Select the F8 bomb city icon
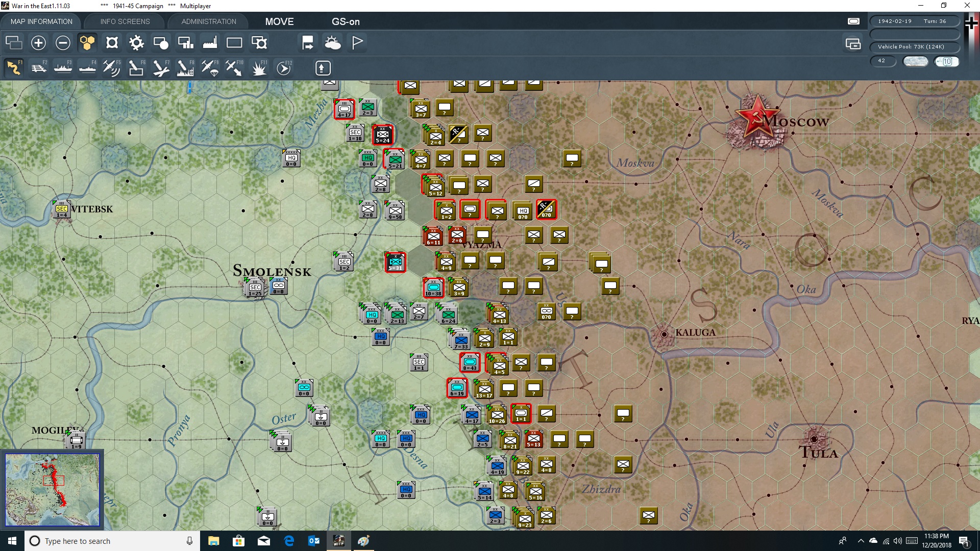Screen dimensions: 980x551 (185, 68)
